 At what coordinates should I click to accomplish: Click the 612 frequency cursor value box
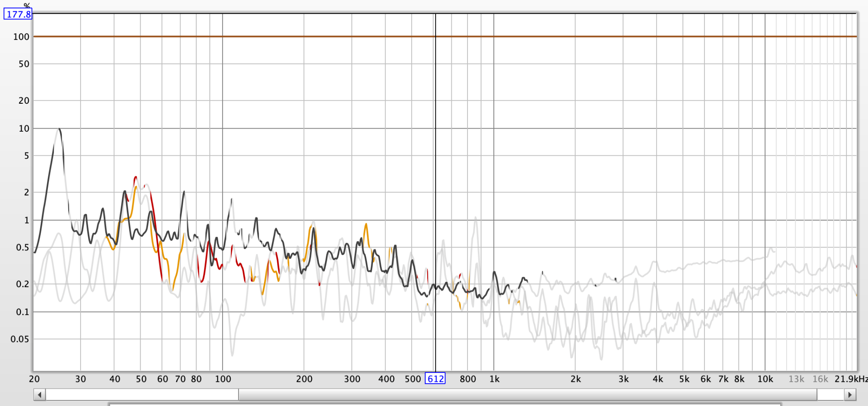coord(435,378)
